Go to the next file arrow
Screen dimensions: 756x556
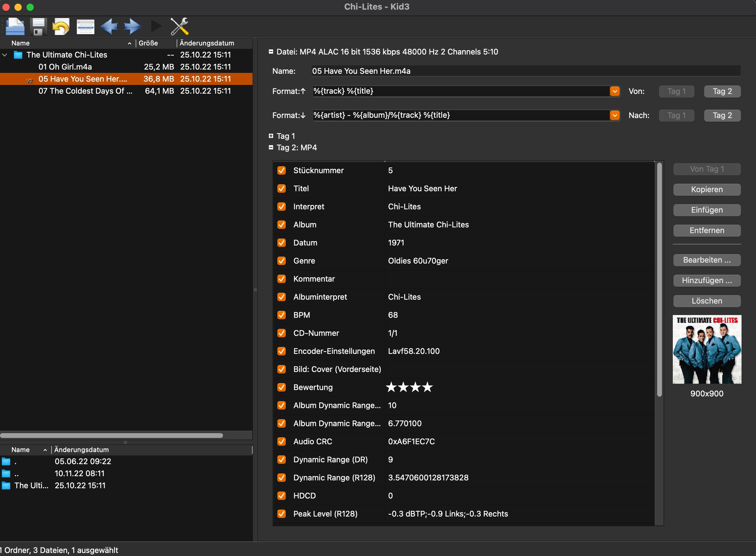[x=132, y=27]
